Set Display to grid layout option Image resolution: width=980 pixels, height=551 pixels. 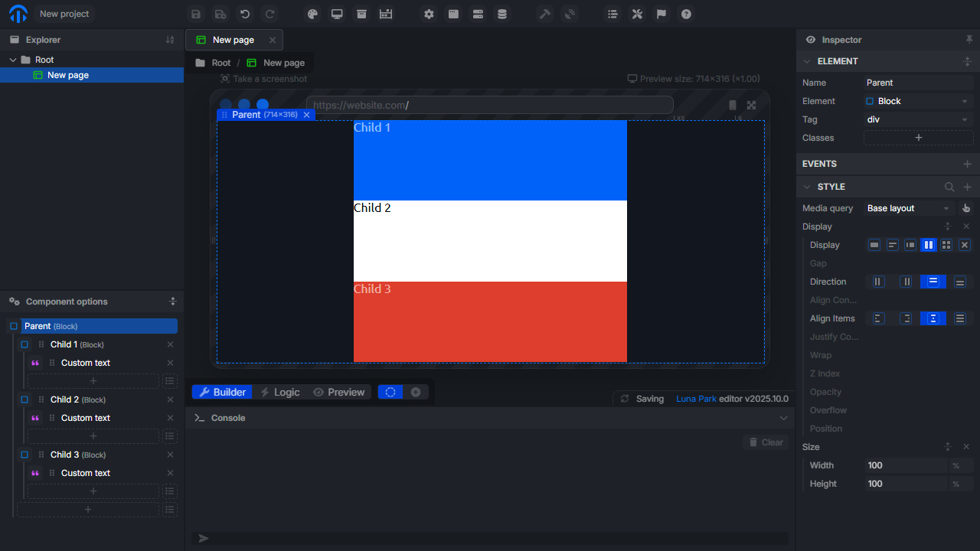tap(946, 245)
